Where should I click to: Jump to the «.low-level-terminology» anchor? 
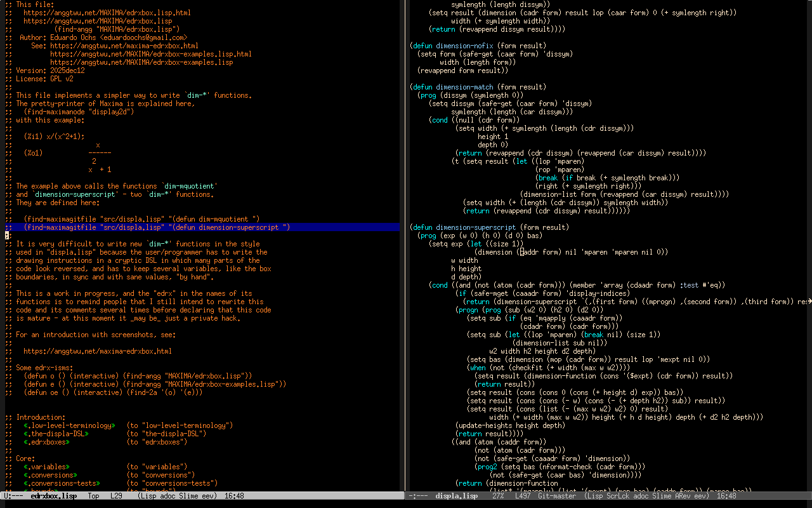pyautogui.click(x=69, y=425)
